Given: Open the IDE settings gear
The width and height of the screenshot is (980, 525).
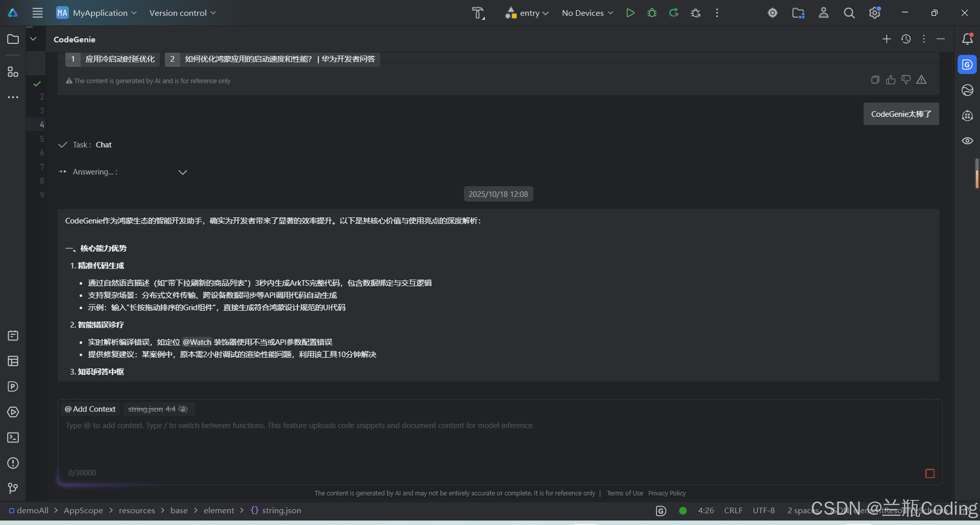Looking at the screenshot, I should click(x=875, y=13).
